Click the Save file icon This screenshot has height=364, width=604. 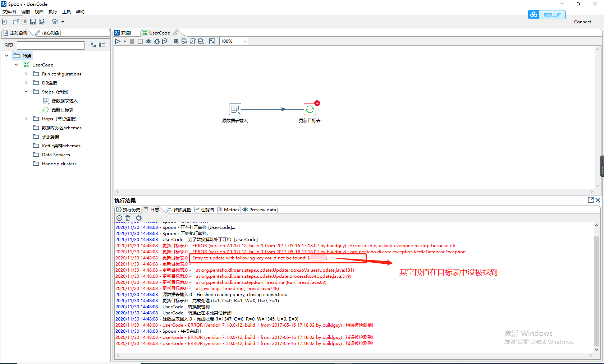33,22
